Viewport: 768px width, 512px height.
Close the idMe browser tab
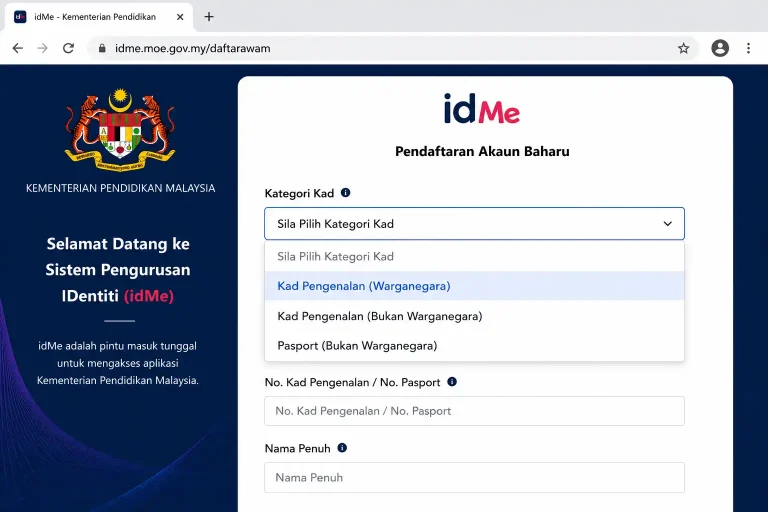(x=180, y=17)
